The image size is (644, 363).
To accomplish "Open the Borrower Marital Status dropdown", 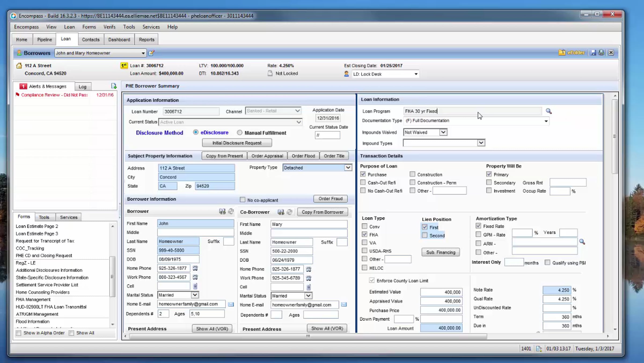I will [x=195, y=295].
